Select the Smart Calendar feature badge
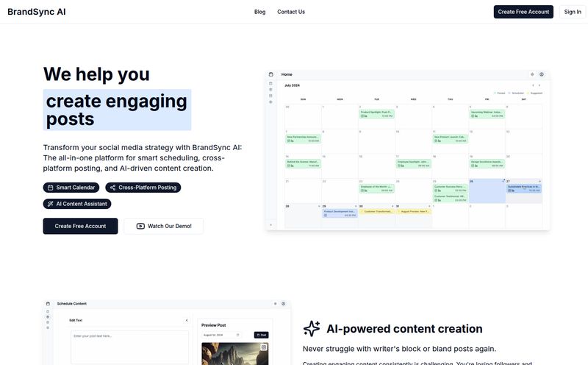 click(71, 188)
